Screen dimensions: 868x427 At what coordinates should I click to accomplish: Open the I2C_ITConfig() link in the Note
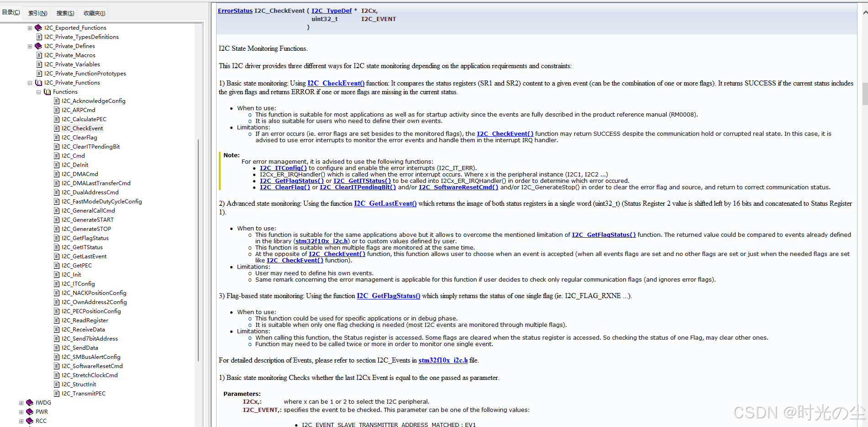283,168
